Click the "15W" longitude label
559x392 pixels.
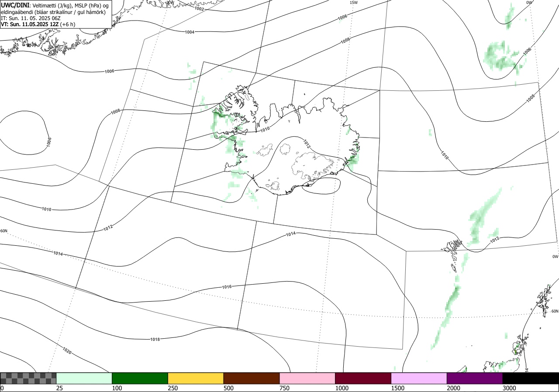(x=353, y=3)
